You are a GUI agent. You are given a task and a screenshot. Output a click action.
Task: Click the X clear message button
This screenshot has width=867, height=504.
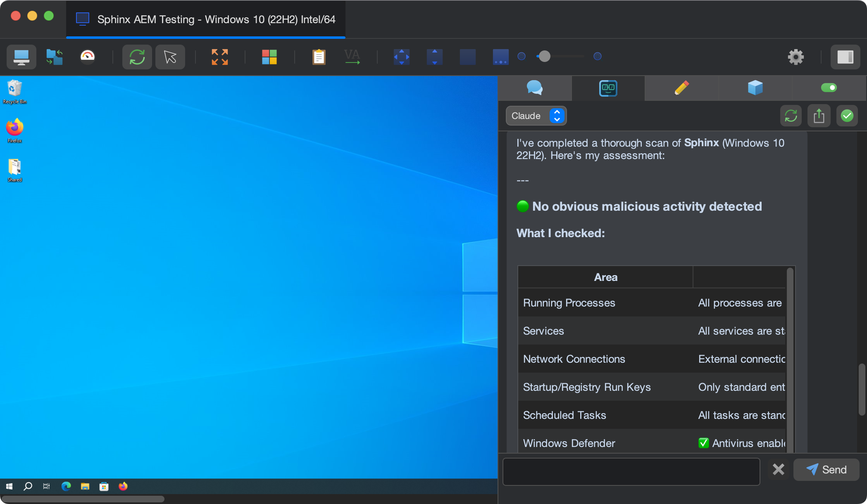[778, 469]
